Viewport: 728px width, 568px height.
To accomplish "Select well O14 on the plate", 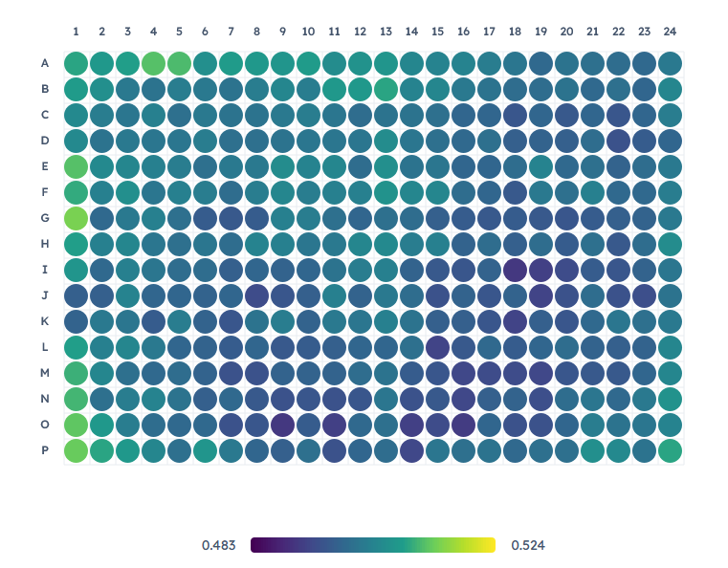I will [x=411, y=425].
